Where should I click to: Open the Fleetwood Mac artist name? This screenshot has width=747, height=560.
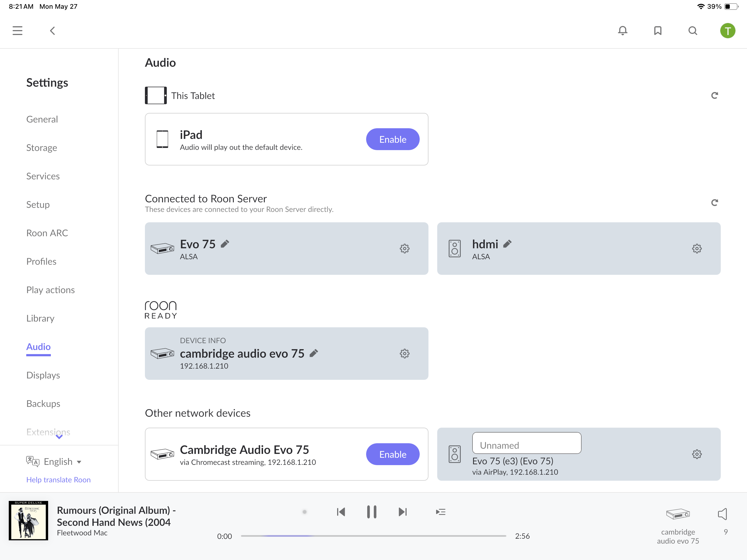82,533
